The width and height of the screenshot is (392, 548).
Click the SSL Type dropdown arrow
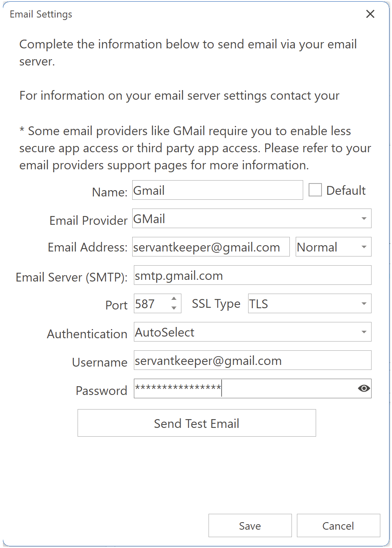pyautogui.click(x=364, y=304)
